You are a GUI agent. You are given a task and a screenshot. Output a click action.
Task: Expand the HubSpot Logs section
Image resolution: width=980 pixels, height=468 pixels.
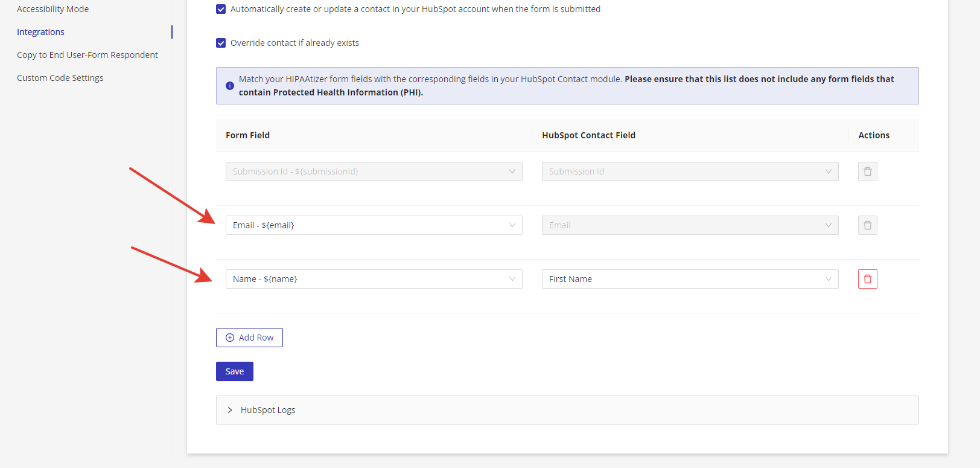(268, 410)
